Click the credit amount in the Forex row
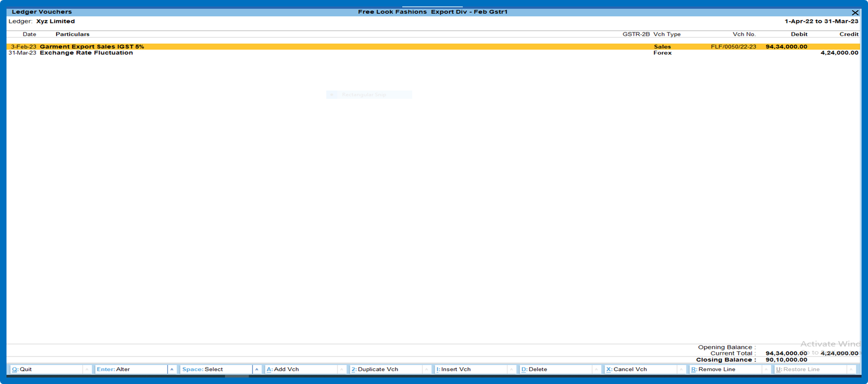Screen dimensions: 868x384 click(839, 53)
